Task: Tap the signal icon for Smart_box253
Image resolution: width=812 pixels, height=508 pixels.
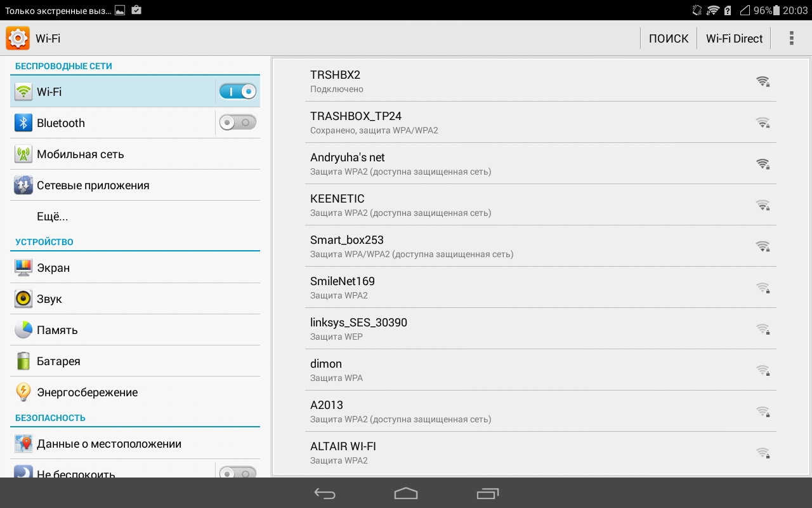Action: [763, 246]
